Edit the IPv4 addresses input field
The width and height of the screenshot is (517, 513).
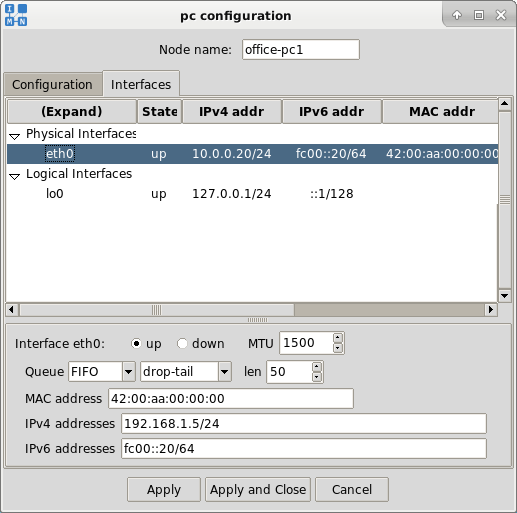pyautogui.click(x=304, y=424)
